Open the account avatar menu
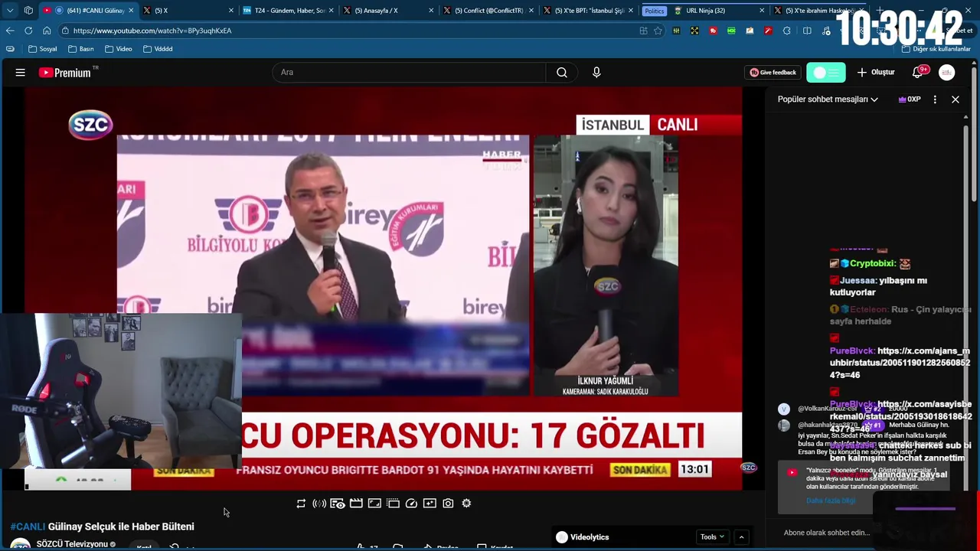The width and height of the screenshot is (980, 551). (947, 73)
